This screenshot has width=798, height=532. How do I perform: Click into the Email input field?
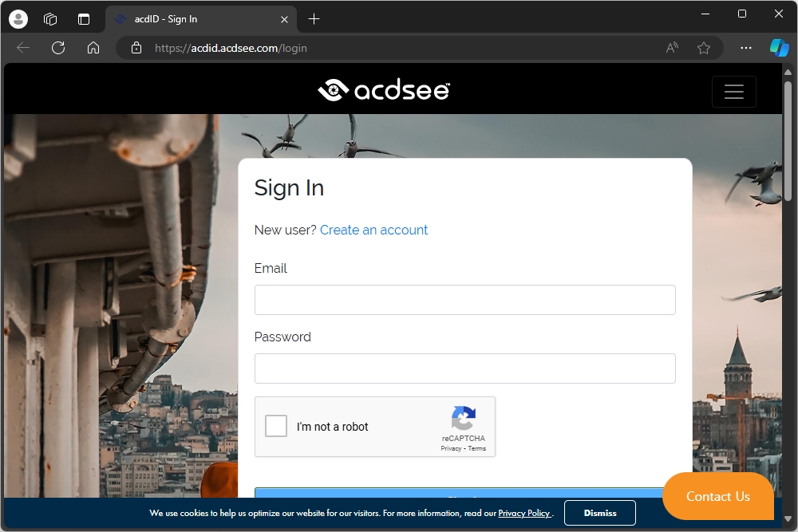click(x=465, y=300)
